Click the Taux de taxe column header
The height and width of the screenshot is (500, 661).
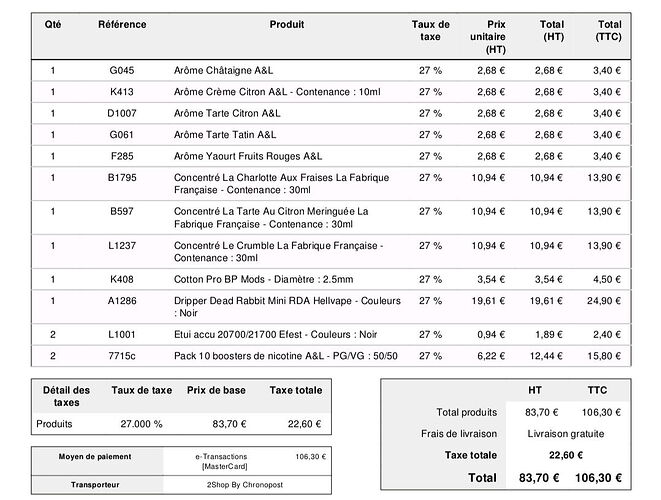pyautogui.click(x=430, y=30)
